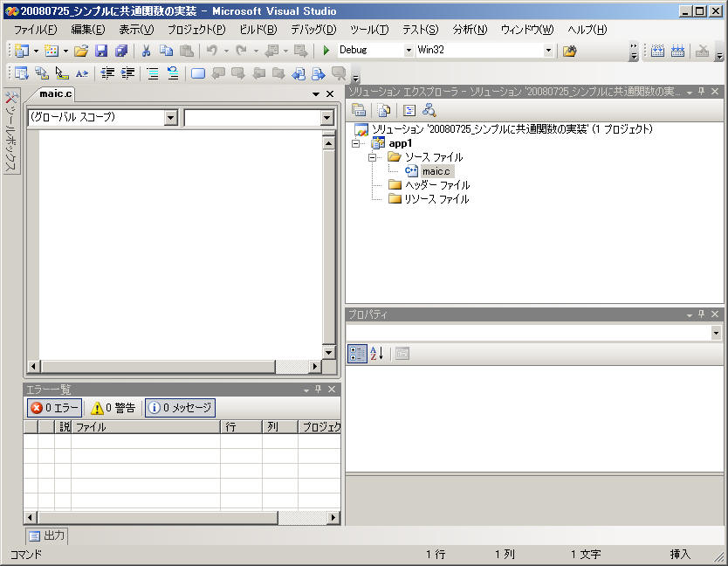Click the Open File folder icon
This screenshot has height=566, width=728.
pos(81,51)
